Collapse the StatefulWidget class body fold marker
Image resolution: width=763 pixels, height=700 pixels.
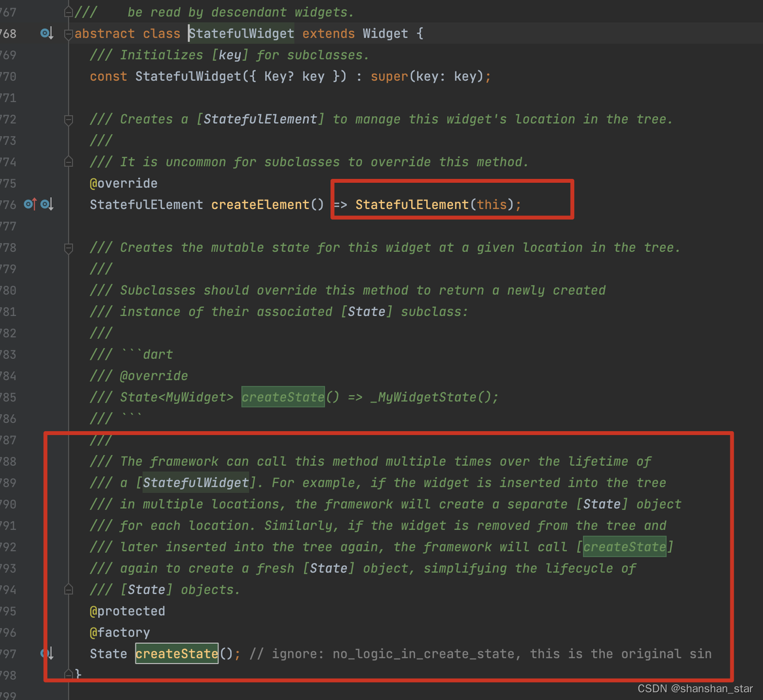69,34
